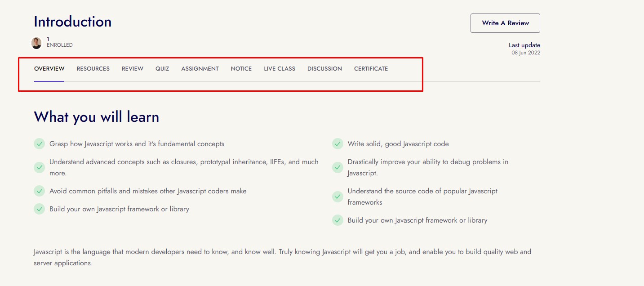Click checkmark beside 'Grasp how Javascript works'

click(40, 144)
